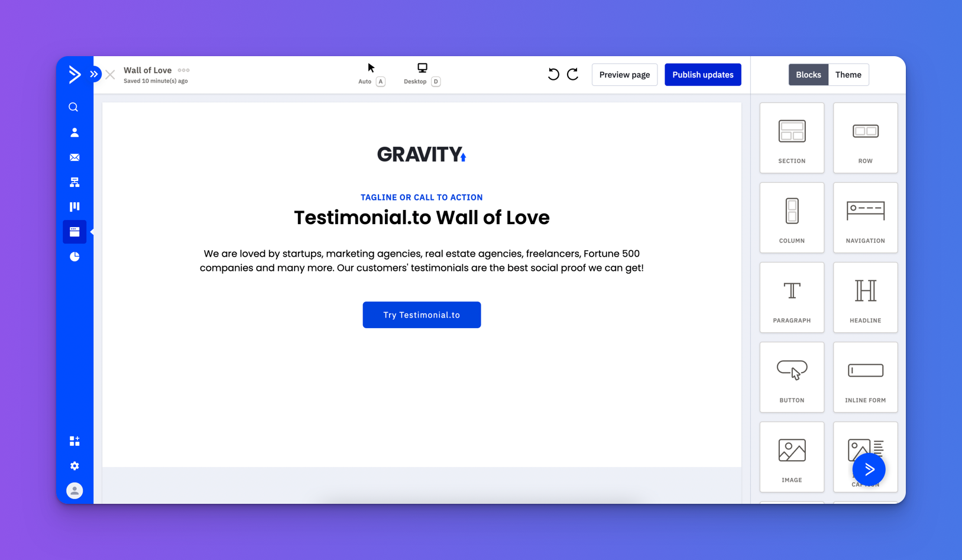Switch to the Blocks tab
The width and height of the screenshot is (962, 560).
tap(808, 75)
